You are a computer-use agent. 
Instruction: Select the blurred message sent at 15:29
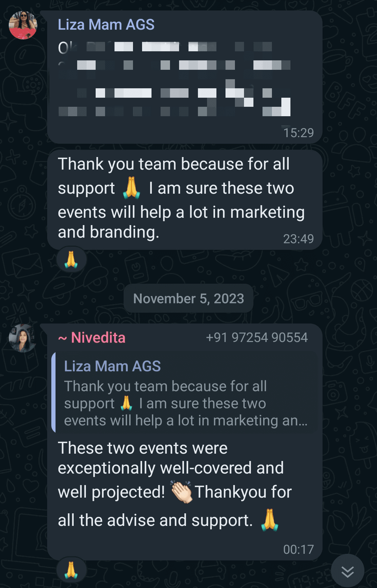185,77
